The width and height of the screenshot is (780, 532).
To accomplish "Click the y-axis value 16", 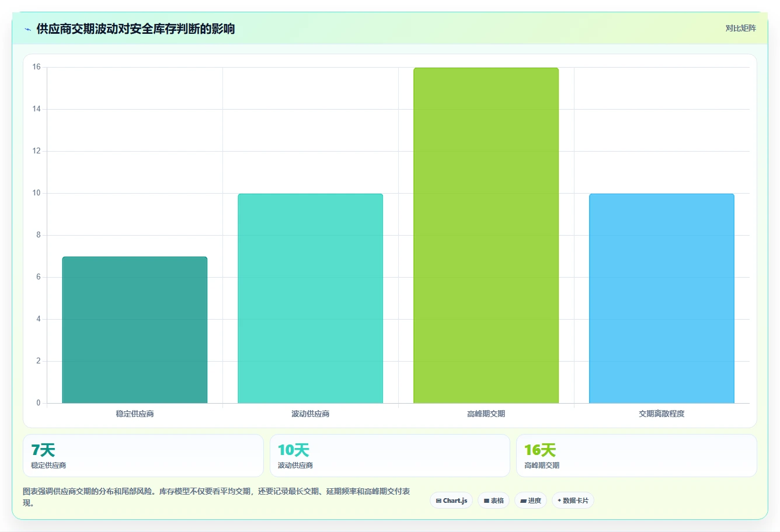I will [x=37, y=67].
